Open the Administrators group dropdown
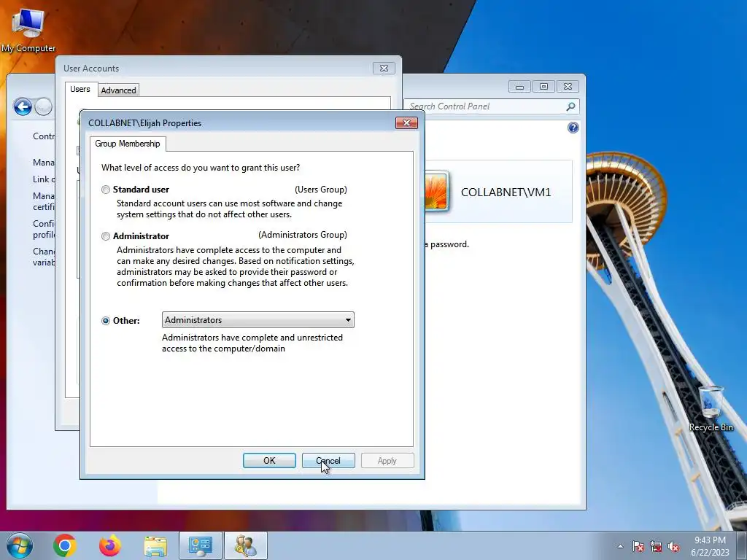 pyautogui.click(x=258, y=320)
